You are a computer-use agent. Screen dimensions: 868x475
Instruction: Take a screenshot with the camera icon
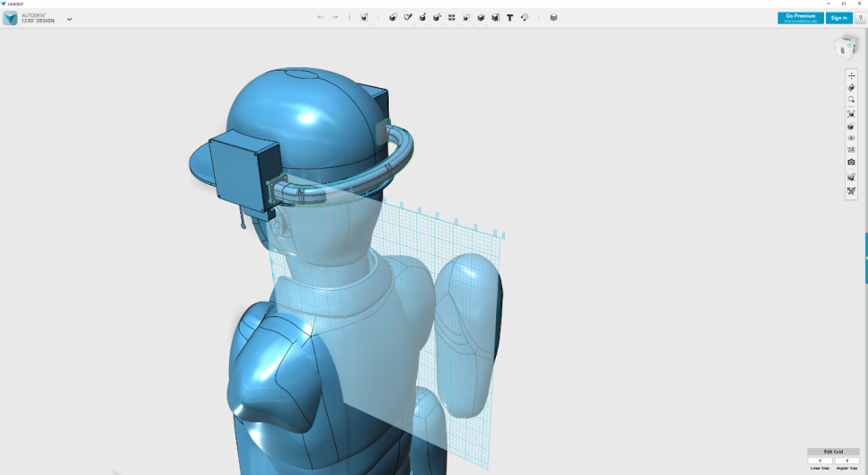click(x=851, y=163)
